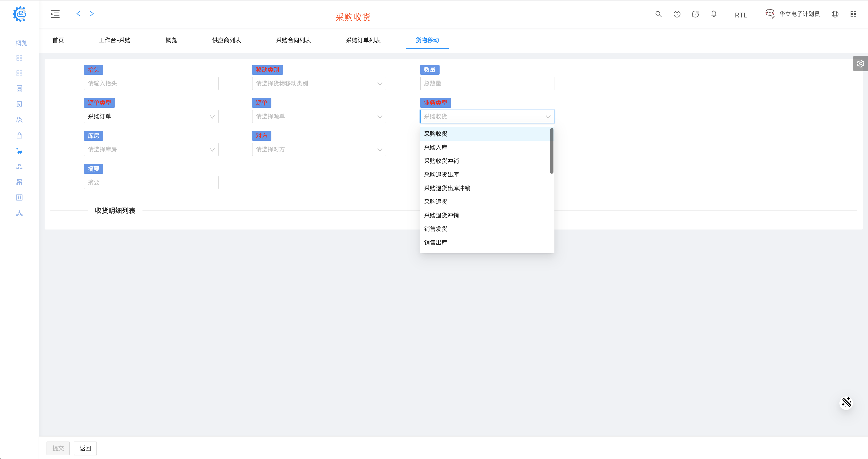Click the dropdown list scrollbar
868x459 pixels.
pyautogui.click(x=552, y=151)
